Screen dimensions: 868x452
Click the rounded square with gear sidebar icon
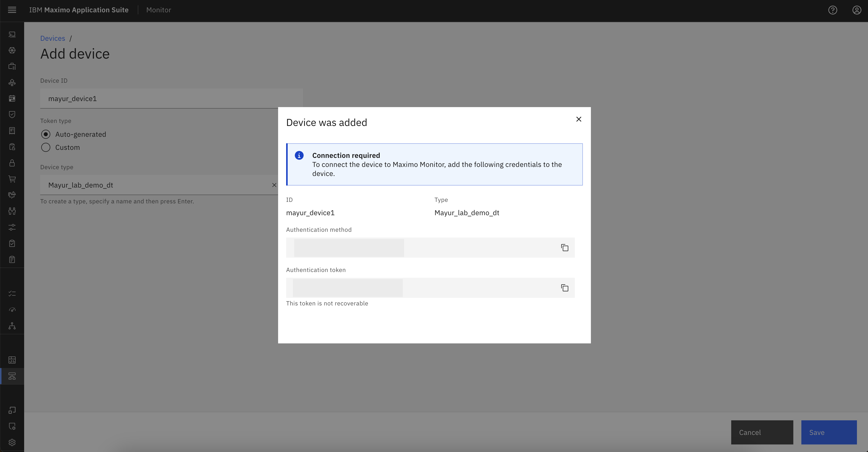[x=12, y=426]
